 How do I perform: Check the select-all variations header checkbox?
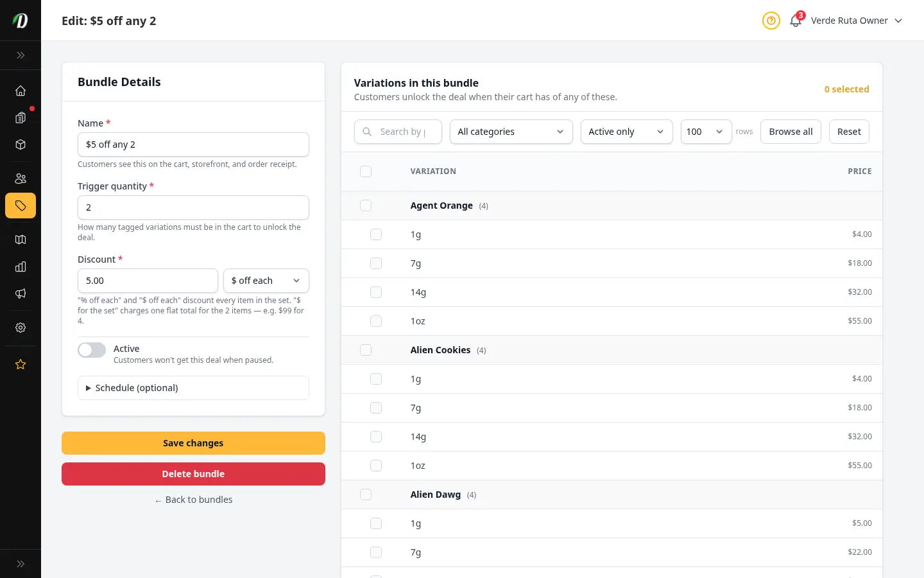[366, 171]
